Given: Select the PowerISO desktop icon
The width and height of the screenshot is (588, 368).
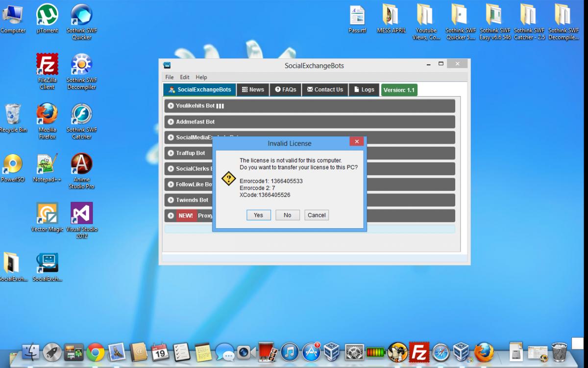Looking at the screenshot, I should click(x=13, y=168).
